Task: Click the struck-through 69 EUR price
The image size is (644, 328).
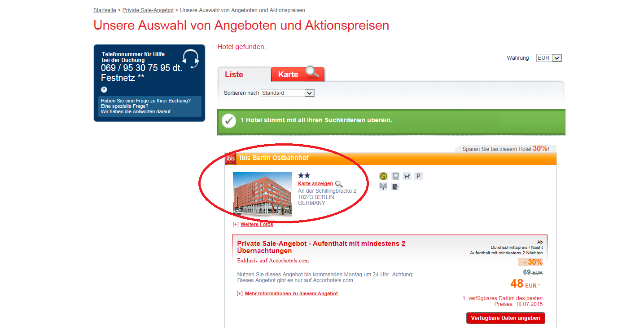Action: click(533, 272)
